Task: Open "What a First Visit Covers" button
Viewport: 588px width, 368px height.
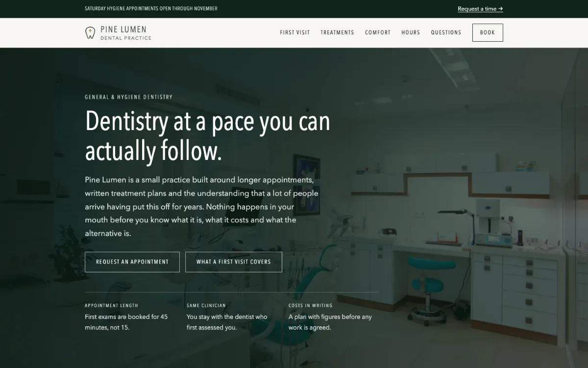Action: [x=234, y=262]
